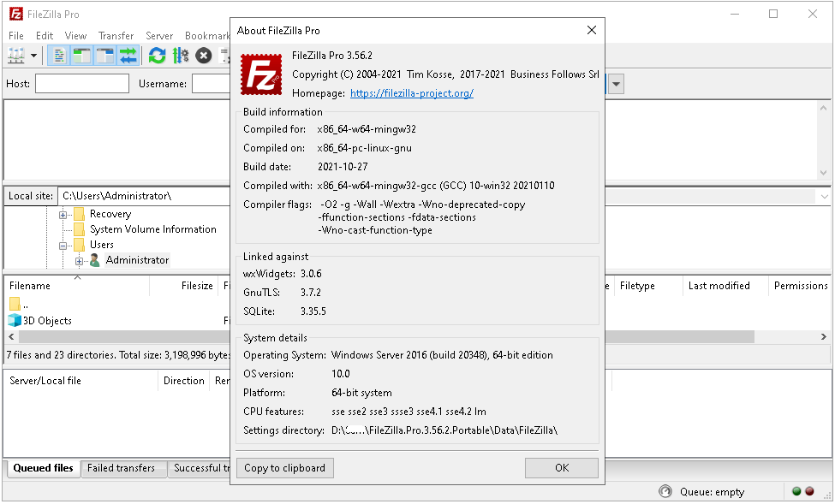
Task: Click the Local site path field
Action: click(145, 196)
